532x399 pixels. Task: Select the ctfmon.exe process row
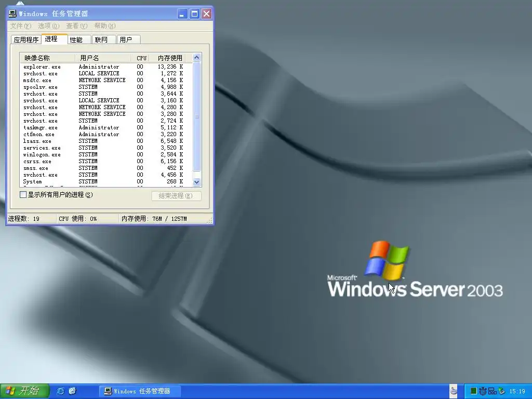[106, 135]
